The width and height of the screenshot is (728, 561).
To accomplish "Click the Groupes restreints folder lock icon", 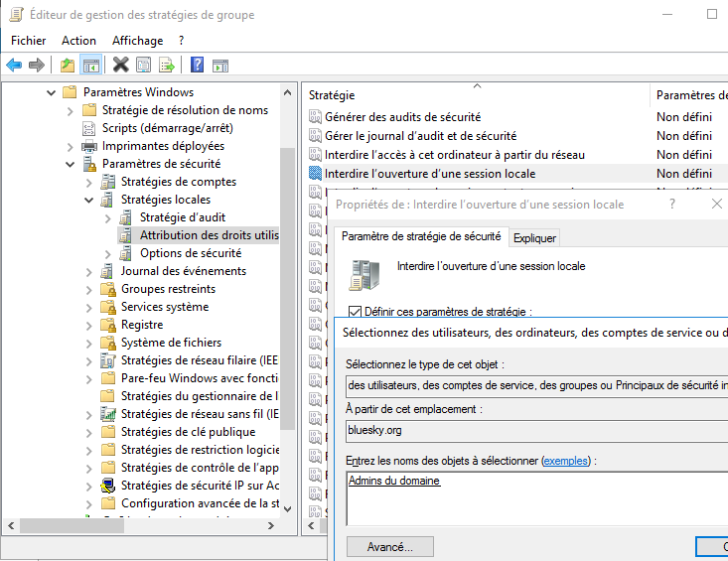I will point(108,289).
